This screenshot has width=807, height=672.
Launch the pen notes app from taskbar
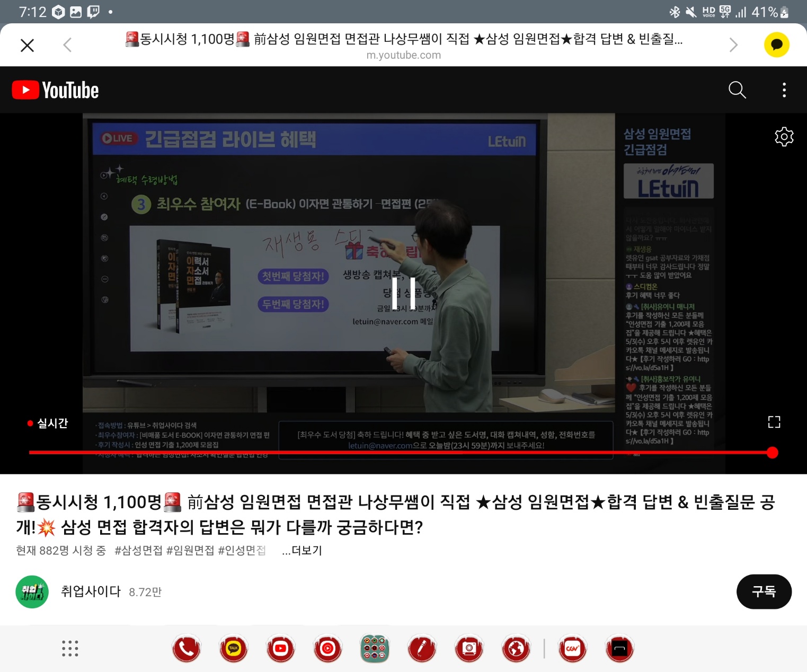click(x=422, y=649)
